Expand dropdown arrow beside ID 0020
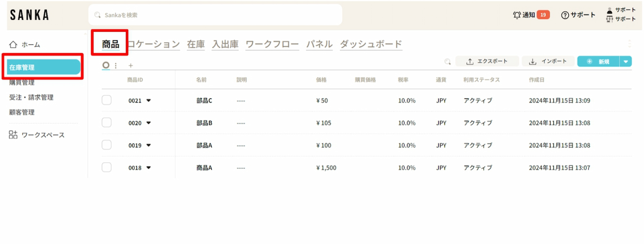Screen dimensions: 644x244 pyautogui.click(x=149, y=123)
